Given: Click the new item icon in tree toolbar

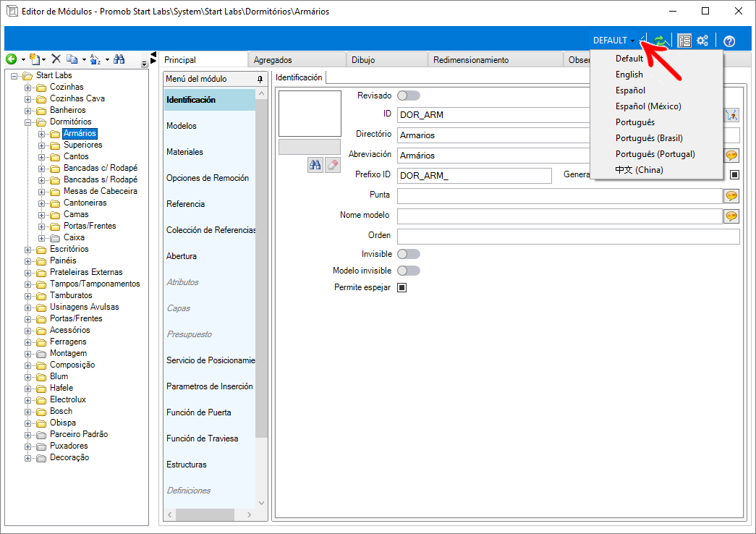Looking at the screenshot, I should [35, 59].
